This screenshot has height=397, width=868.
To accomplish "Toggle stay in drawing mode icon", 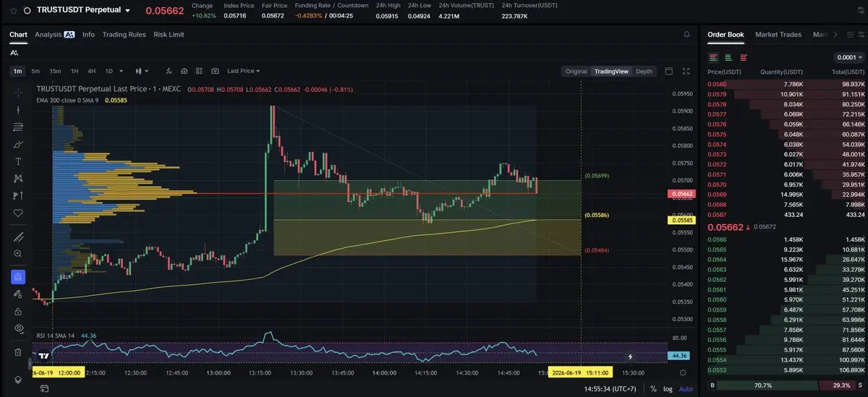I will click(18, 294).
